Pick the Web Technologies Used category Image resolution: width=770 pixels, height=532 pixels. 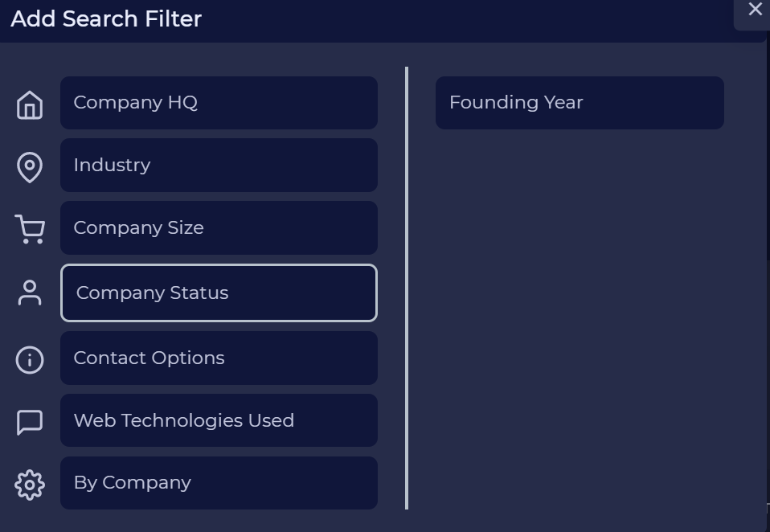219,420
